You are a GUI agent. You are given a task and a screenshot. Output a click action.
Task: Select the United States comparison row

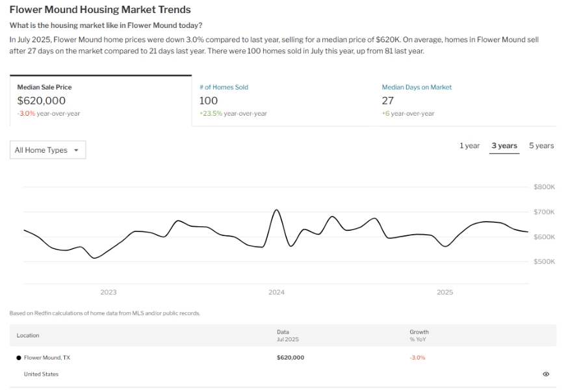(x=41, y=374)
